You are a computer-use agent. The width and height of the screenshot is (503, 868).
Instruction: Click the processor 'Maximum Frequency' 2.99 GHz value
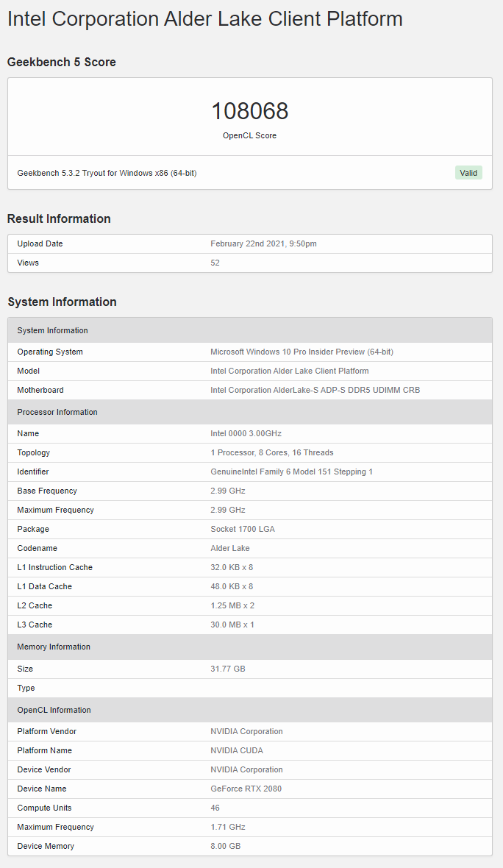(227, 510)
